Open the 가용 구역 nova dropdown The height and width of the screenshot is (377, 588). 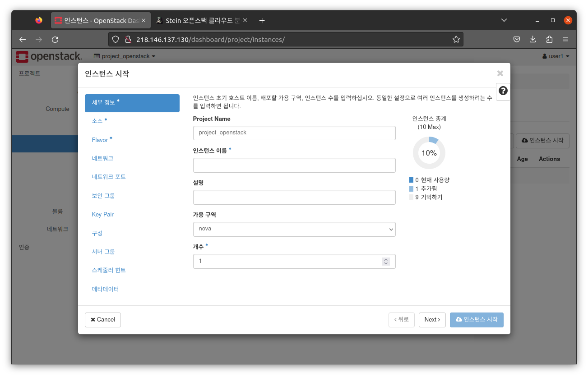pyautogui.click(x=294, y=229)
